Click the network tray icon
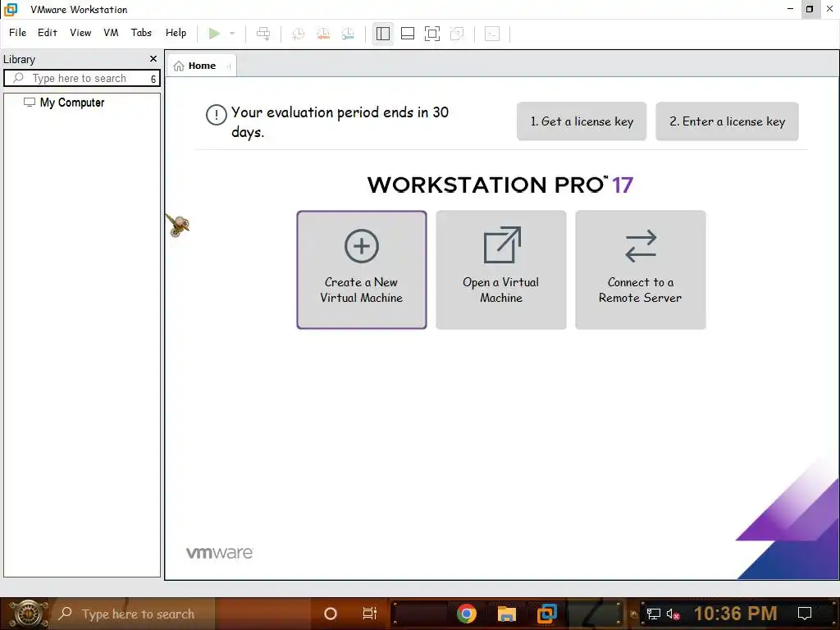This screenshot has width=840, height=630. click(x=654, y=614)
